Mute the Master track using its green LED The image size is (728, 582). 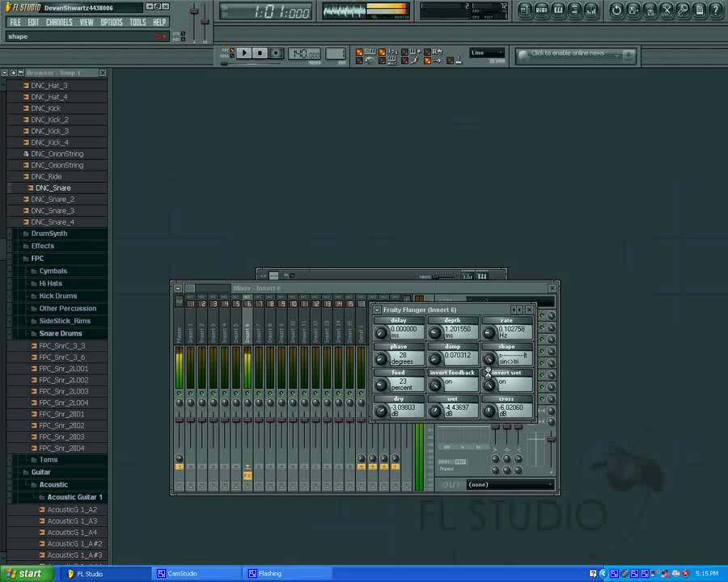(180, 393)
